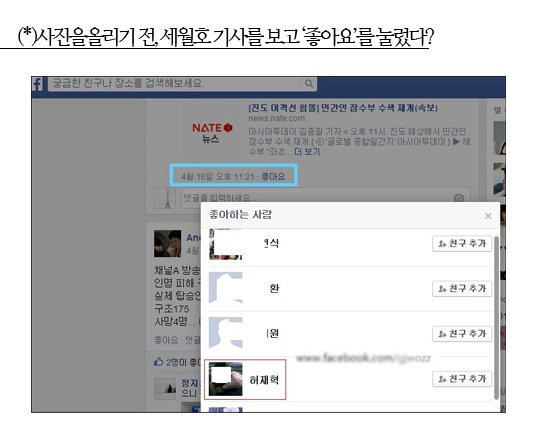Add person ending in 원 as friend
The image size is (540, 425).
(462, 334)
